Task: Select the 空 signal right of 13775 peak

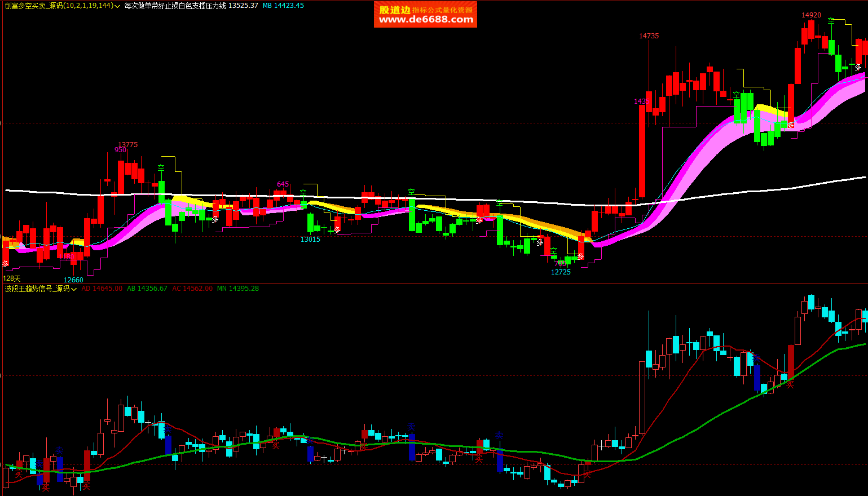Action: pyautogui.click(x=161, y=168)
